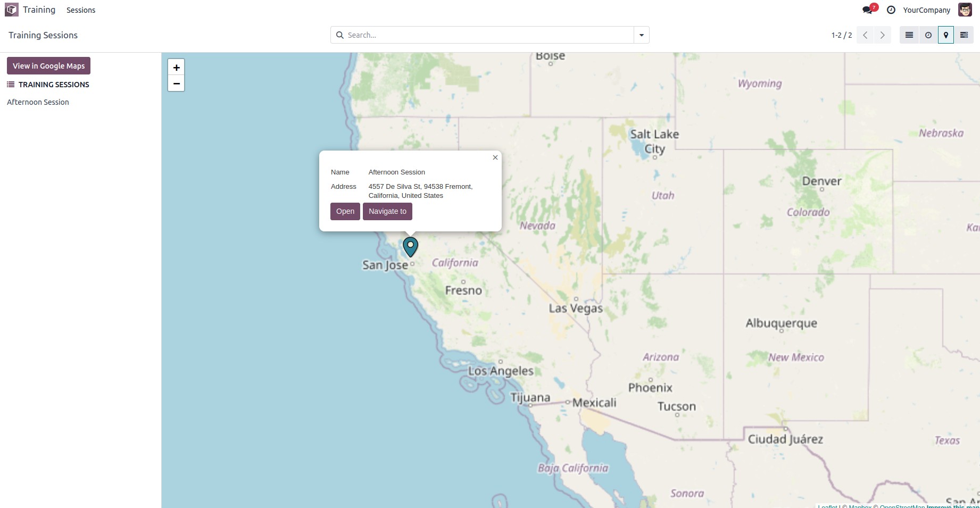The height and width of the screenshot is (508, 980).
Task: Open the YourCompany company switcher
Action: (926, 10)
